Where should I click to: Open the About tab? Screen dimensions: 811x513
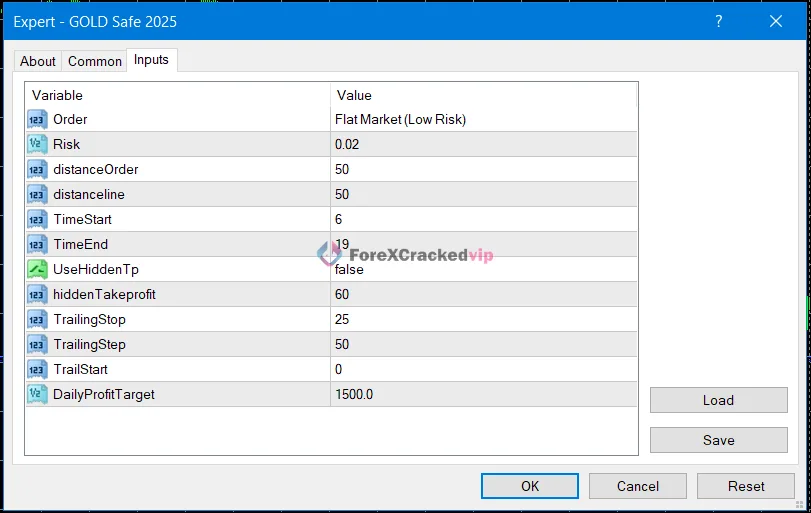point(38,61)
